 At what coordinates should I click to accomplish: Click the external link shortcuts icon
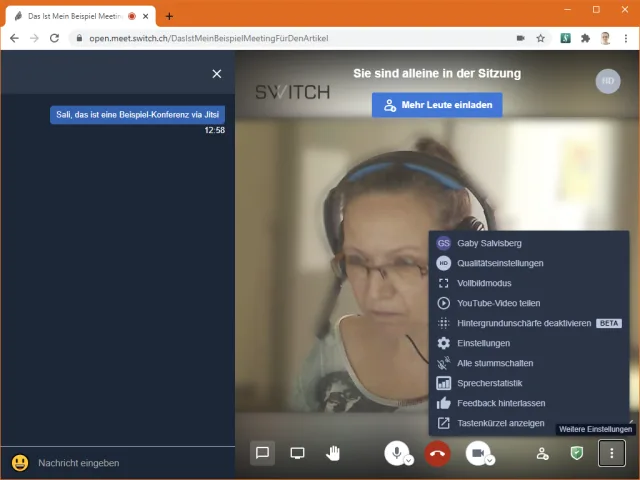point(443,423)
